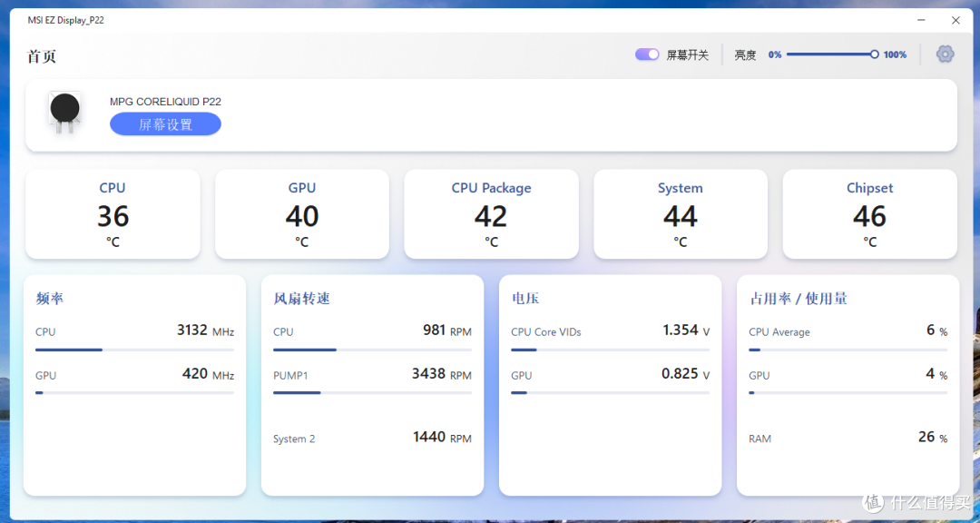Open settings via the gear icon
Screen dimensions: 980x523
[945, 54]
